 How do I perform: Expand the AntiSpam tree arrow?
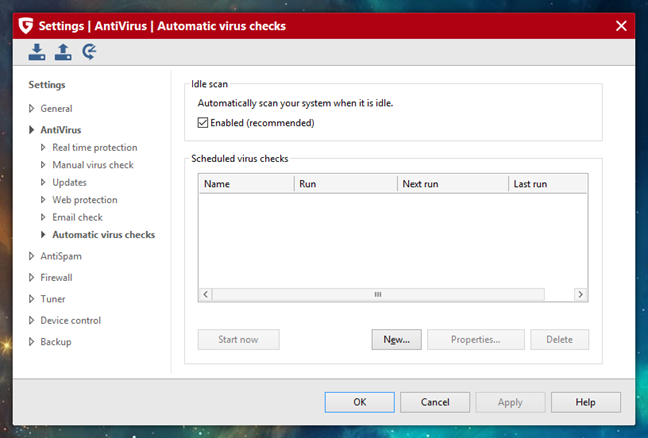coord(31,256)
